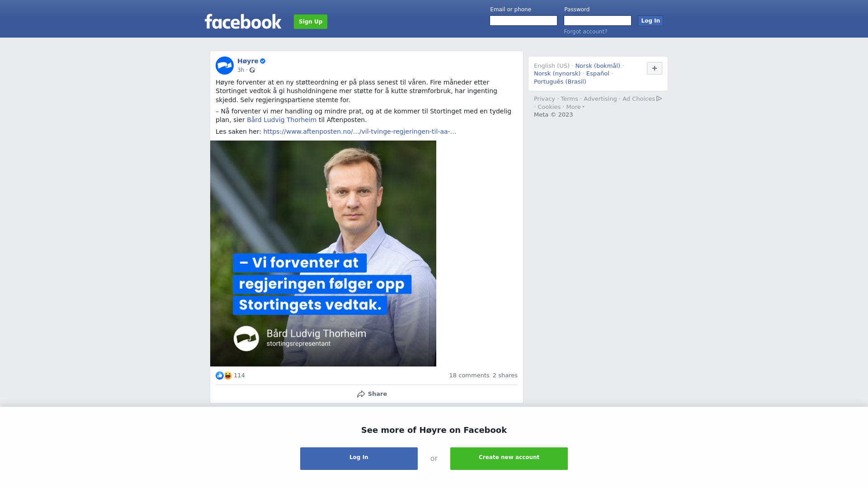Open the Høyre page profile picture
This screenshot has height=488, width=868.
coord(225,66)
